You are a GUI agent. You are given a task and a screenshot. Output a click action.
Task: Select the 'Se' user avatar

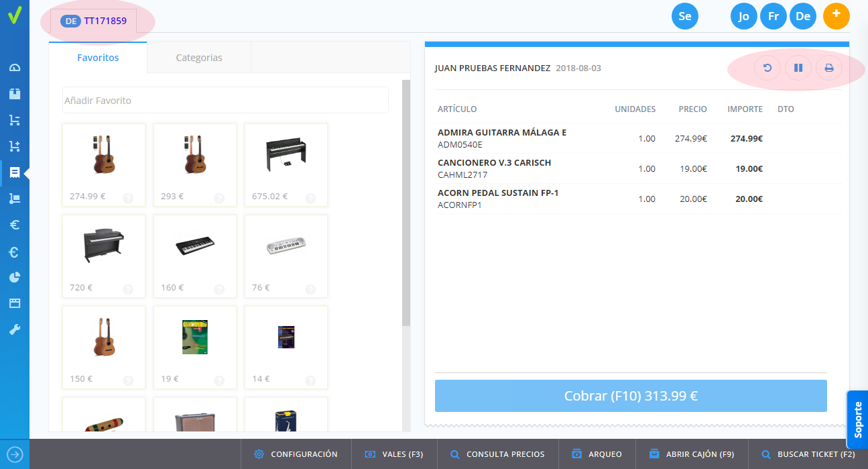[x=684, y=16]
